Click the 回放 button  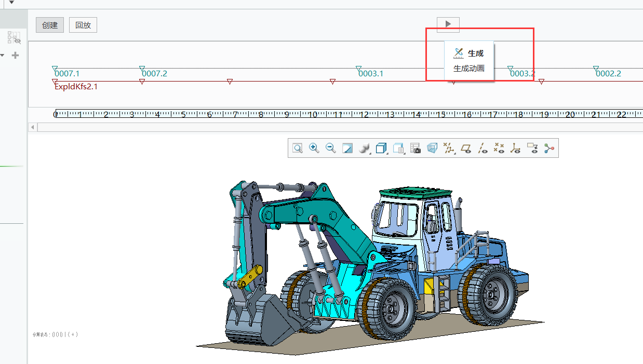point(83,25)
